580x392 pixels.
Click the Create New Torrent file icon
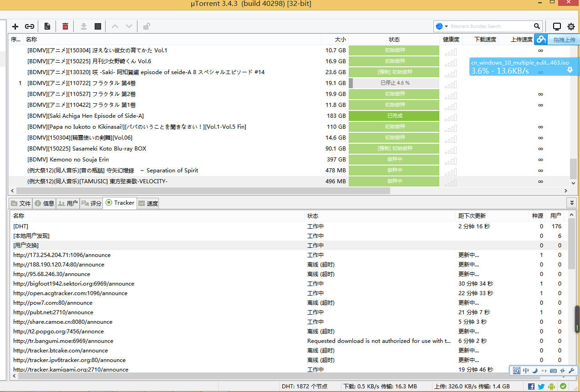pos(47,26)
